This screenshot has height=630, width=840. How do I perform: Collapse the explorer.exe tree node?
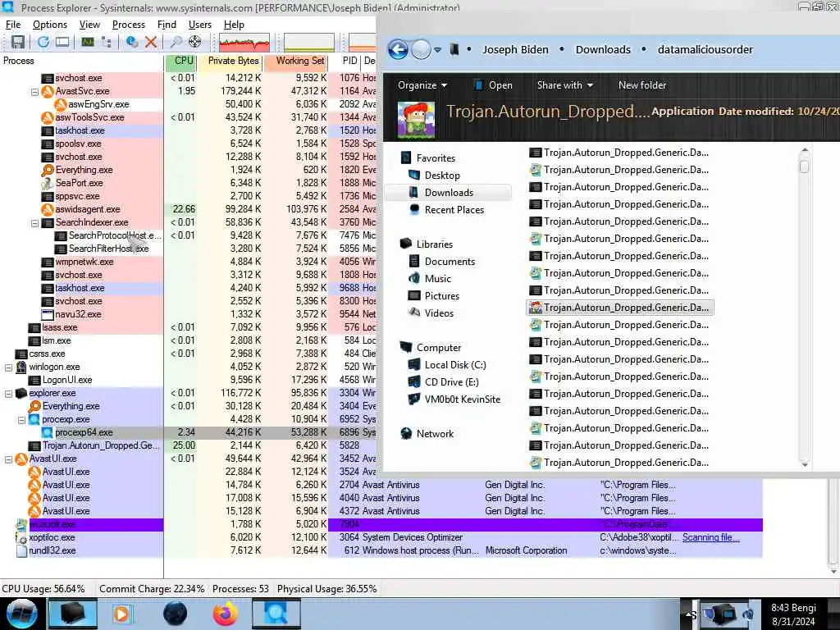point(8,394)
